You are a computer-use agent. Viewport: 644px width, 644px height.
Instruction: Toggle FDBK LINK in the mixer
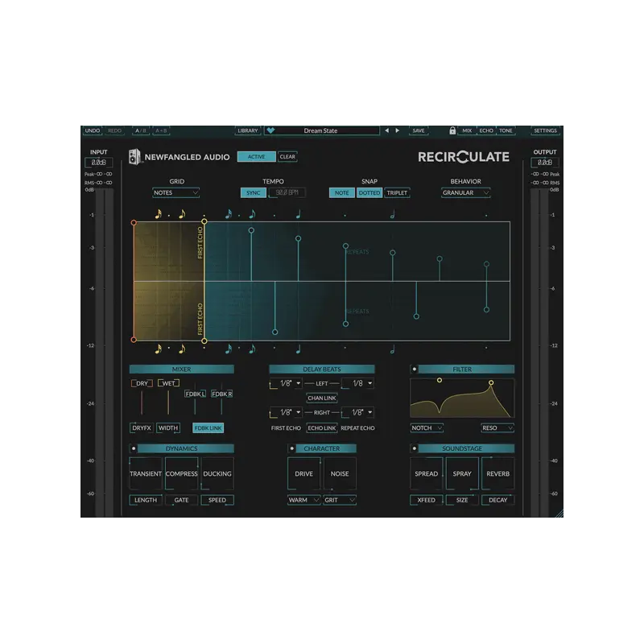click(x=208, y=428)
